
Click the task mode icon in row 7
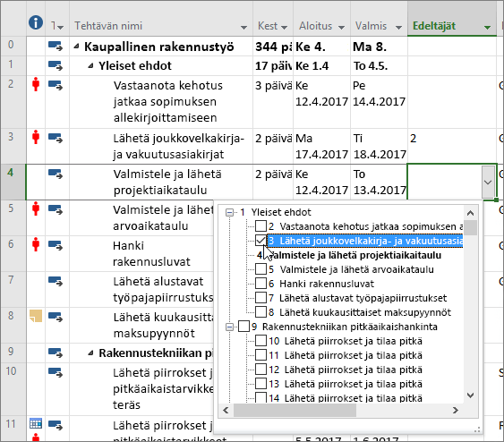tap(56, 281)
